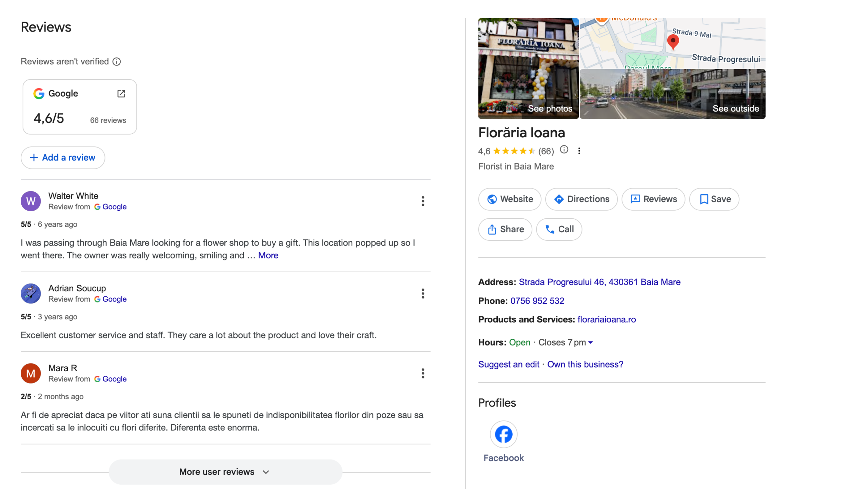The width and height of the screenshot is (868, 489).
Task: Click the Reviews button in the panel
Action: click(x=653, y=199)
